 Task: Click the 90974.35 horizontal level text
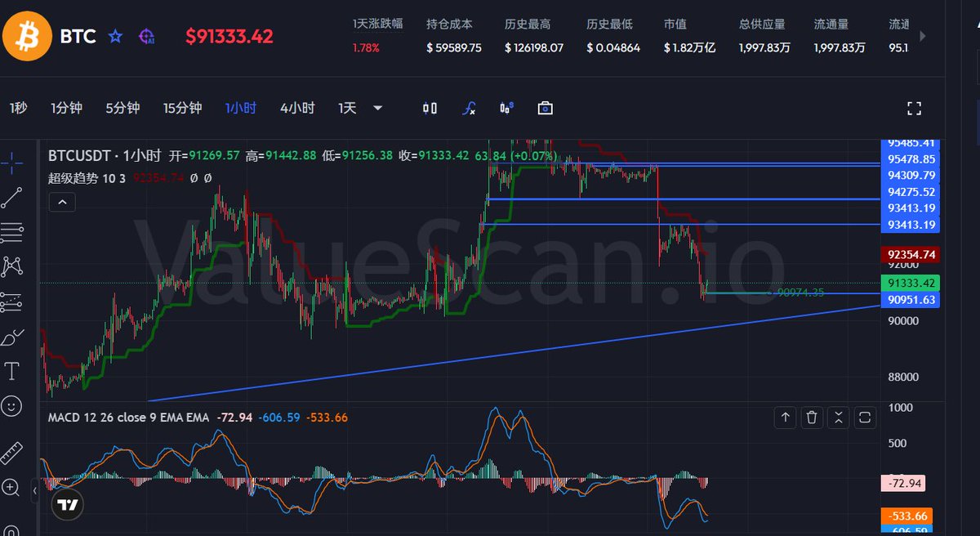coord(800,292)
